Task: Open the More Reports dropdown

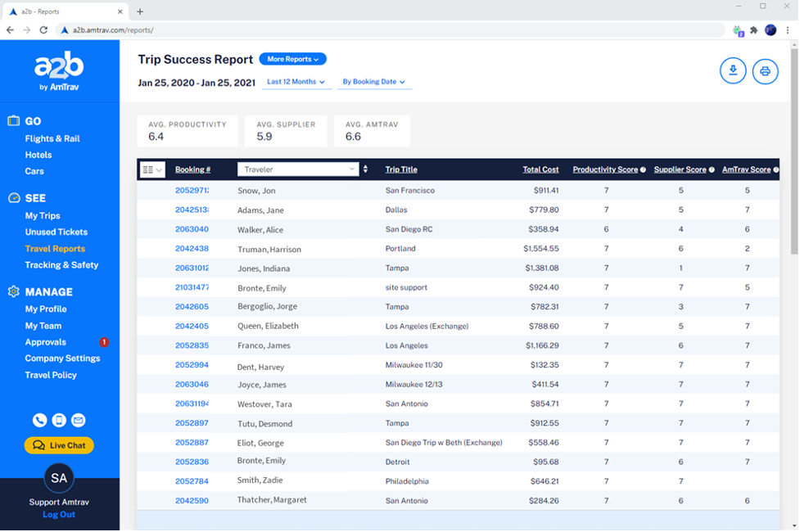Action: (x=292, y=59)
